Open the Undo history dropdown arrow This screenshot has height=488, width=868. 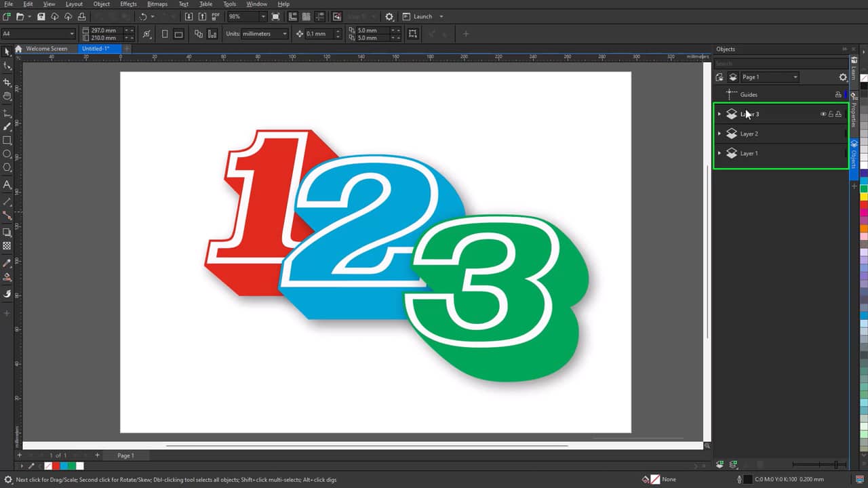tap(153, 16)
